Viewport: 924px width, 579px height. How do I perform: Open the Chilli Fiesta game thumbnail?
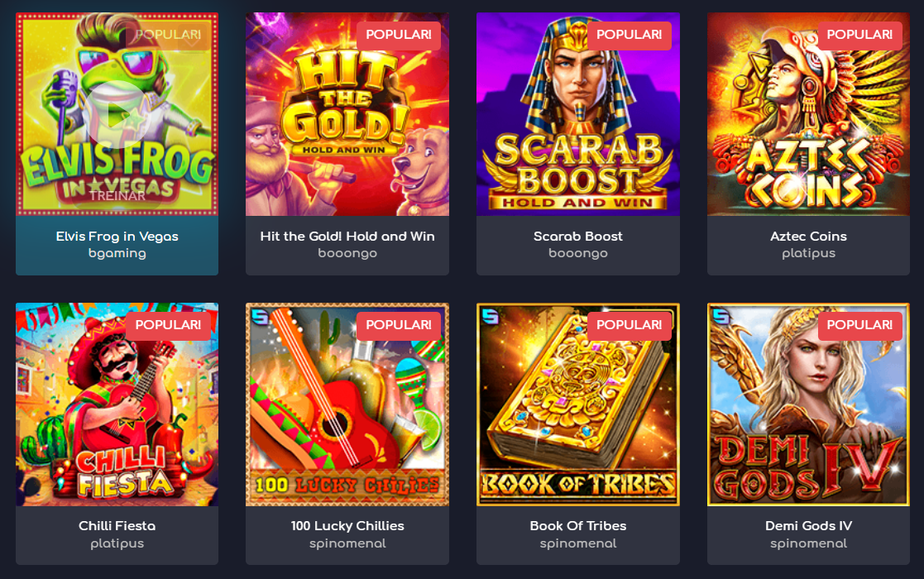(x=117, y=404)
